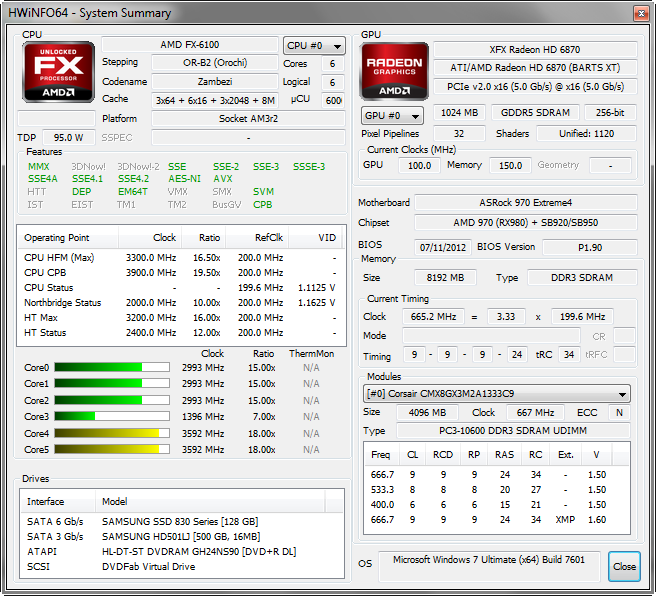Click the 400.0 frequency timing row

pos(497,505)
